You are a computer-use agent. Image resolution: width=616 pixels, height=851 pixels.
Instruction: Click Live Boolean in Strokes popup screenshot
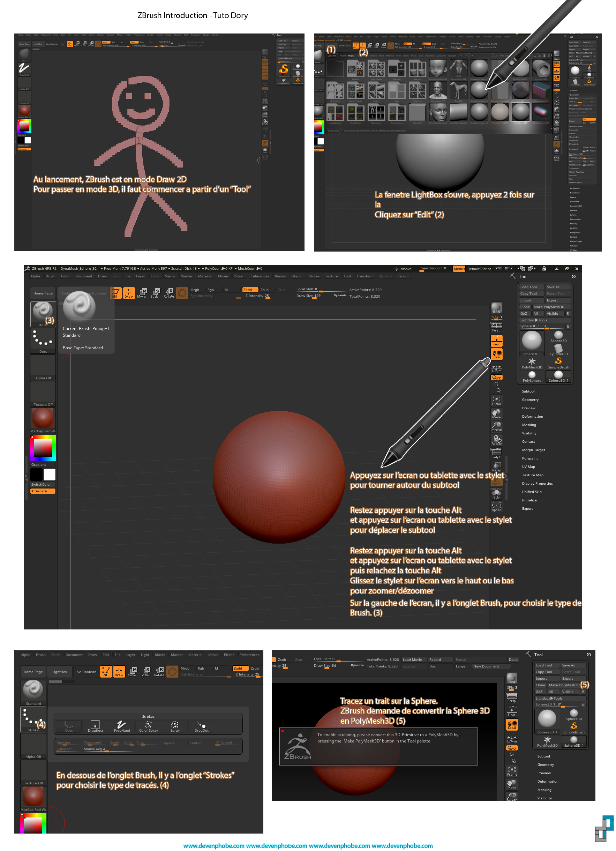[85, 672]
